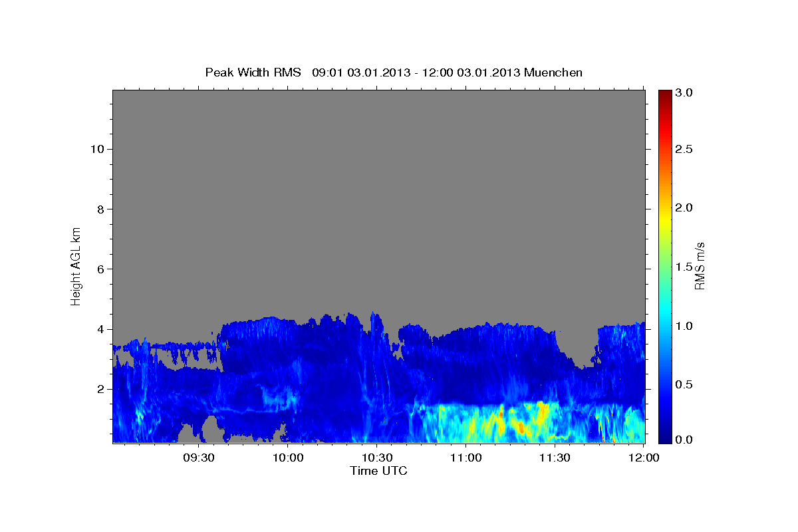Click the colorbar value 3.0
Screen dimensions: 798x532
685,93
